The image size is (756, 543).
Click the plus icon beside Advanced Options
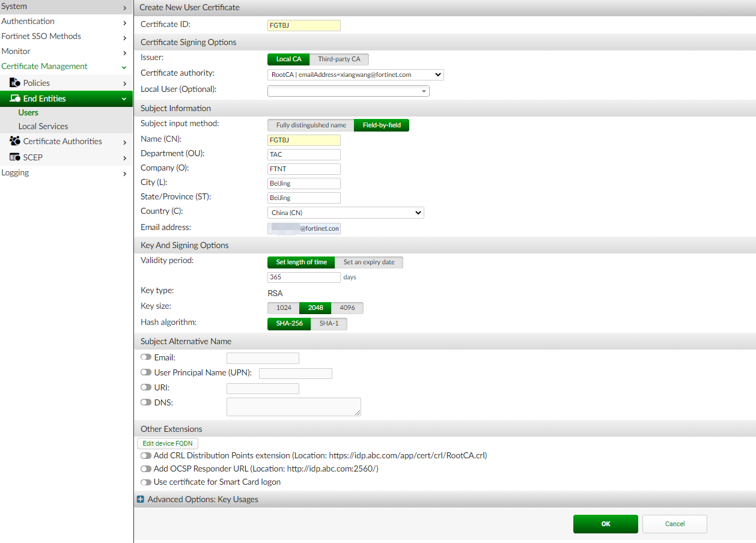141,499
